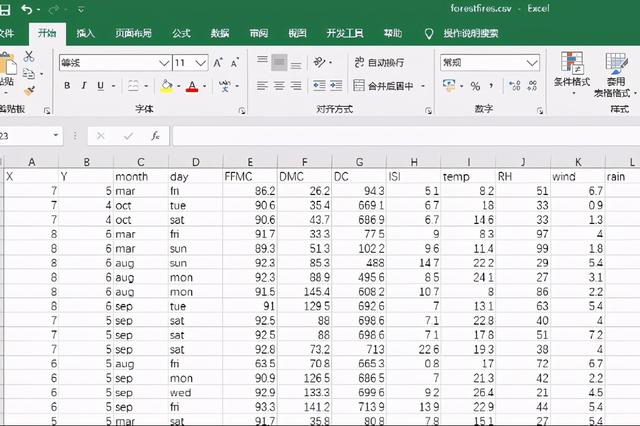Image resolution: width=640 pixels, height=426 pixels.
Task: Open the 帮助 (Help) tab
Action: pos(393,33)
